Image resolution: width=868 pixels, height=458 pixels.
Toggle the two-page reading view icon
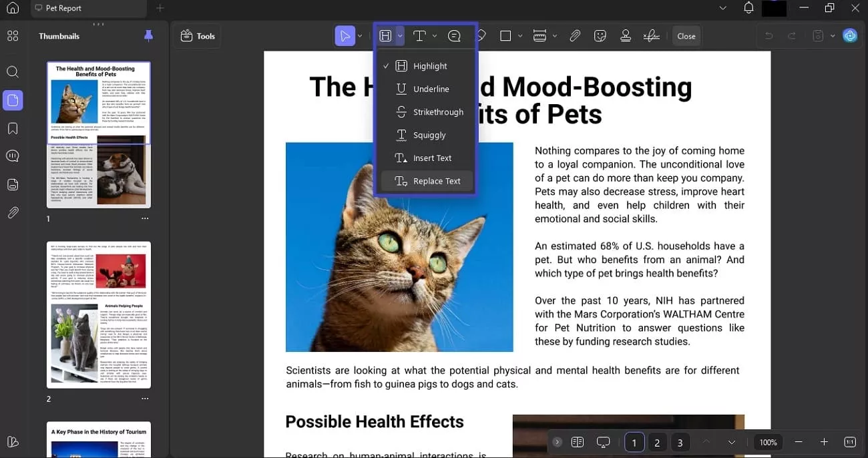578,442
